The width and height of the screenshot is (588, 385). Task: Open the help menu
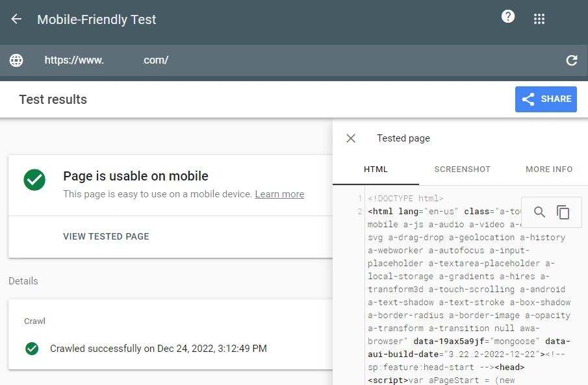coord(508,17)
